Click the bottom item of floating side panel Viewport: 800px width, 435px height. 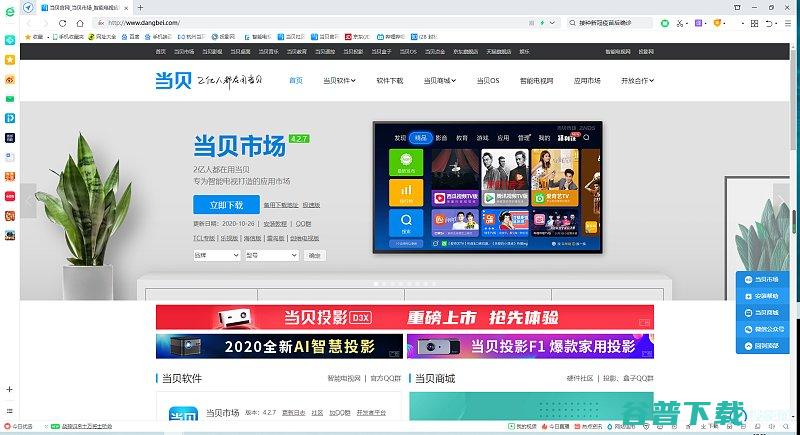click(762, 346)
